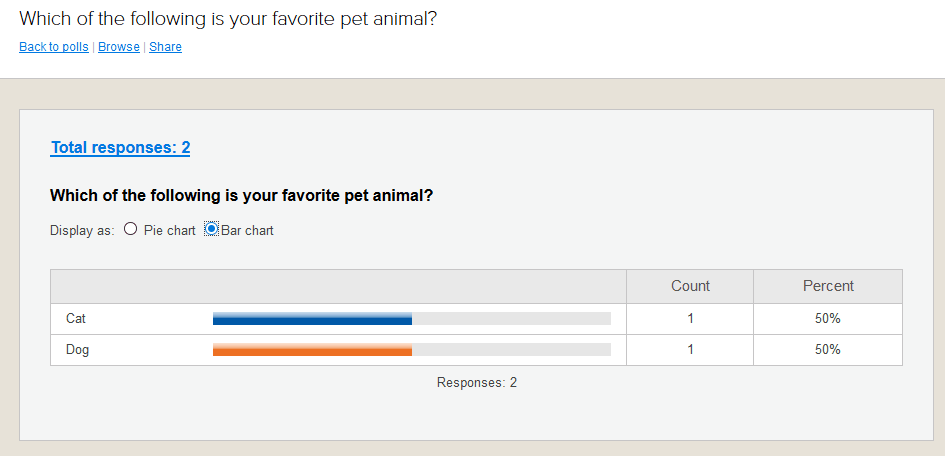Open the Total responses: 2 link

pos(121,148)
